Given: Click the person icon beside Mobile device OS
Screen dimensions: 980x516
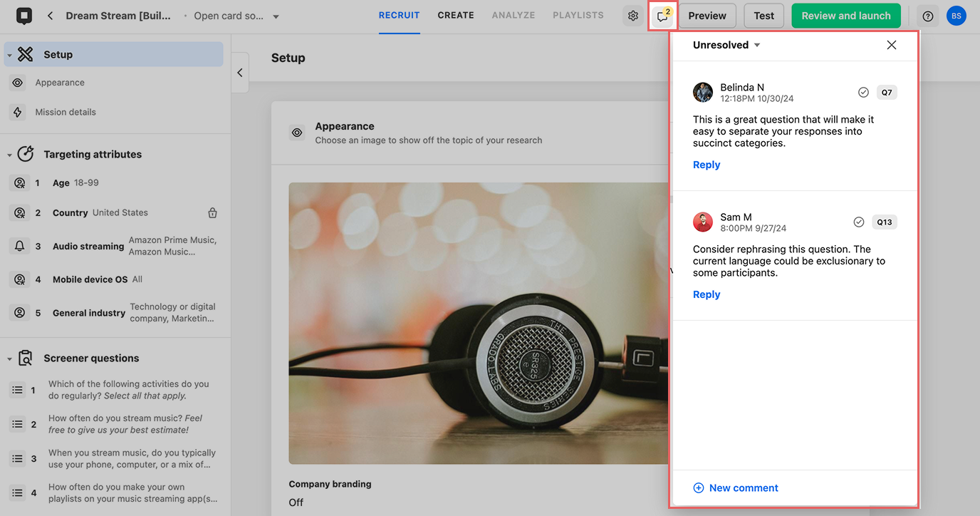Looking at the screenshot, I should [20, 279].
